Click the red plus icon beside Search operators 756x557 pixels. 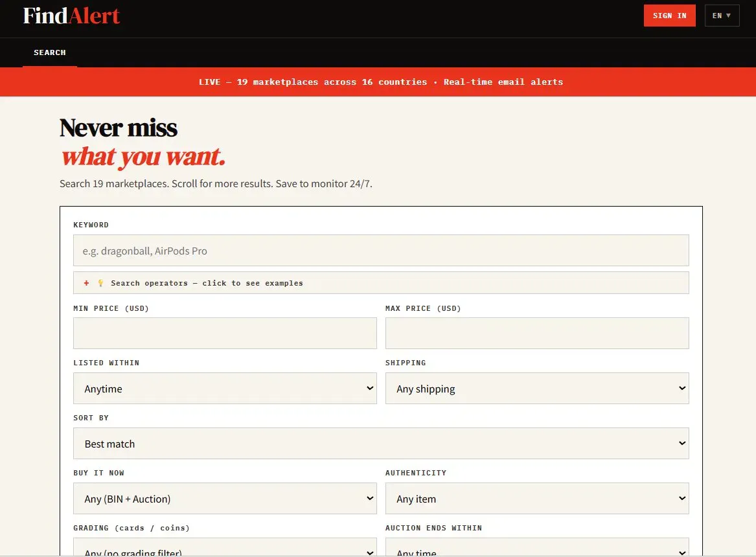(x=86, y=283)
